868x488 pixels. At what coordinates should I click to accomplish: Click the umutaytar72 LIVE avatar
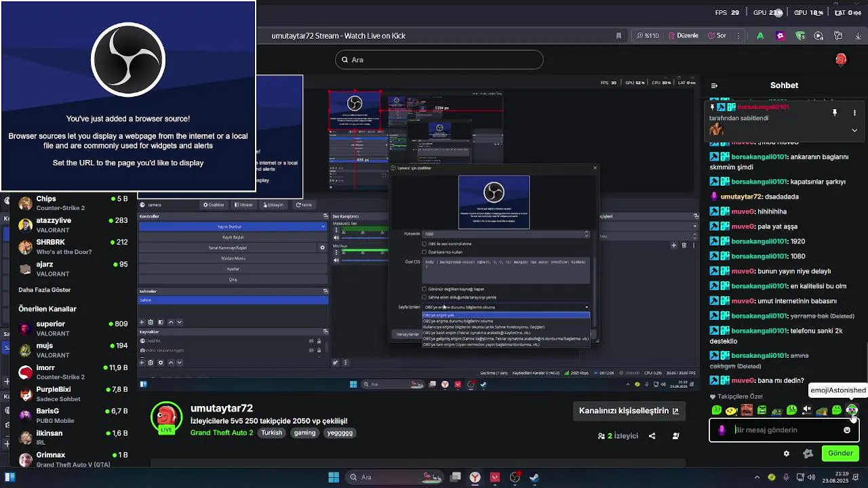[166, 418]
